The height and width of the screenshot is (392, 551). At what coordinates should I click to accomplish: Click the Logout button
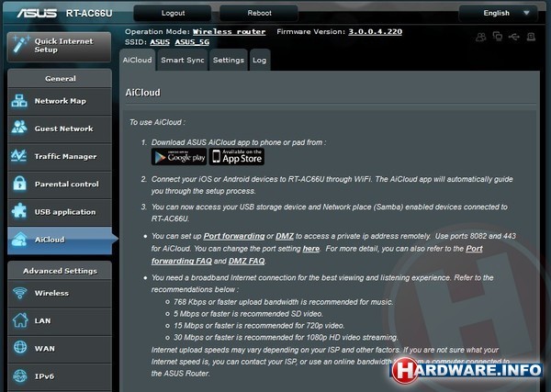tap(173, 14)
